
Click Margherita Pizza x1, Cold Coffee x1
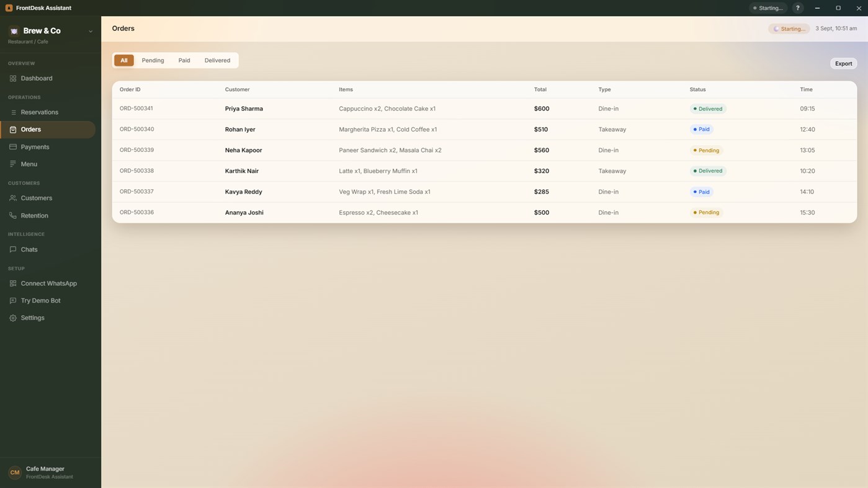pos(388,130)
